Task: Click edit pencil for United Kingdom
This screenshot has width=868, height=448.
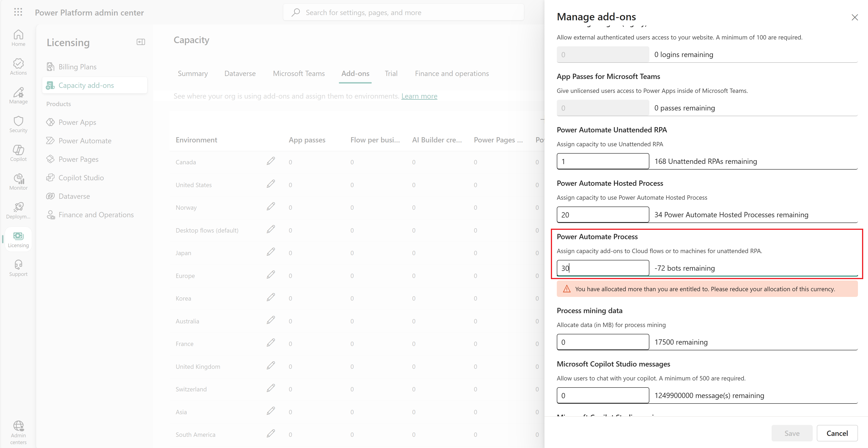Action: tap(271, 366)
